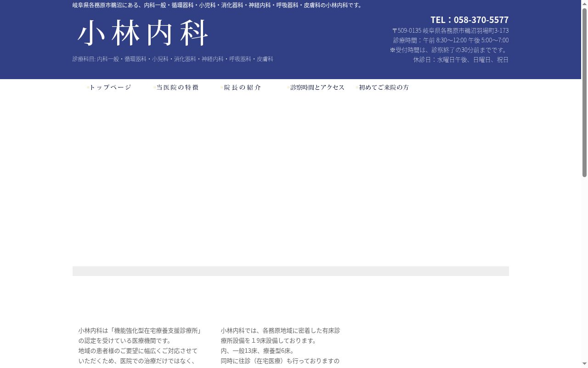Click the 診療時間 hours line in header

tap(451, 40)
